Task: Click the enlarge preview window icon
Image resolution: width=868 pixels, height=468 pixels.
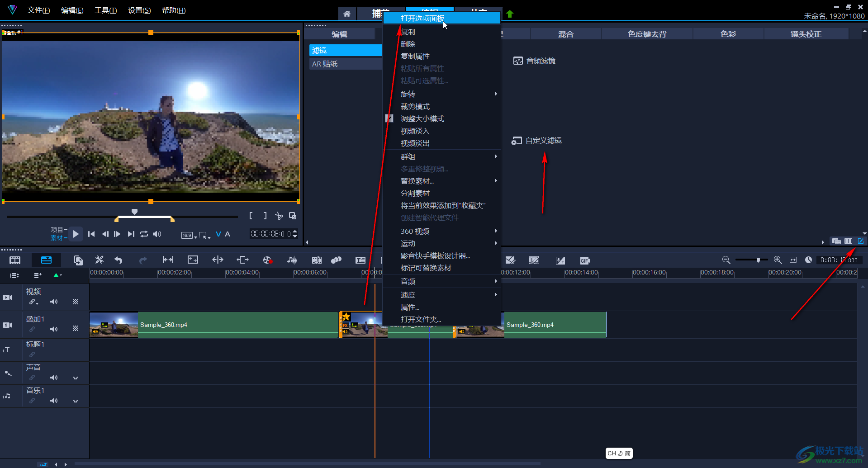Action: (293, 216)
